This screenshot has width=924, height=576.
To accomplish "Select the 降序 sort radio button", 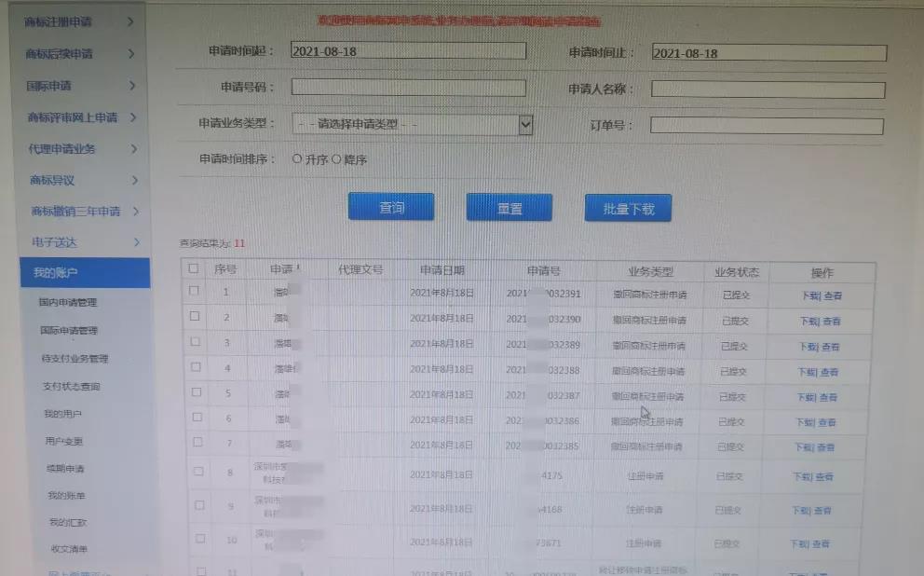I will (336, 158).
